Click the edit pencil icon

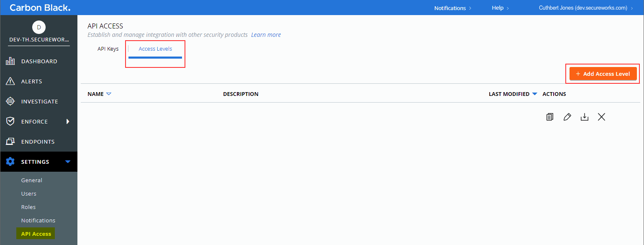click(x=567, y=117)
